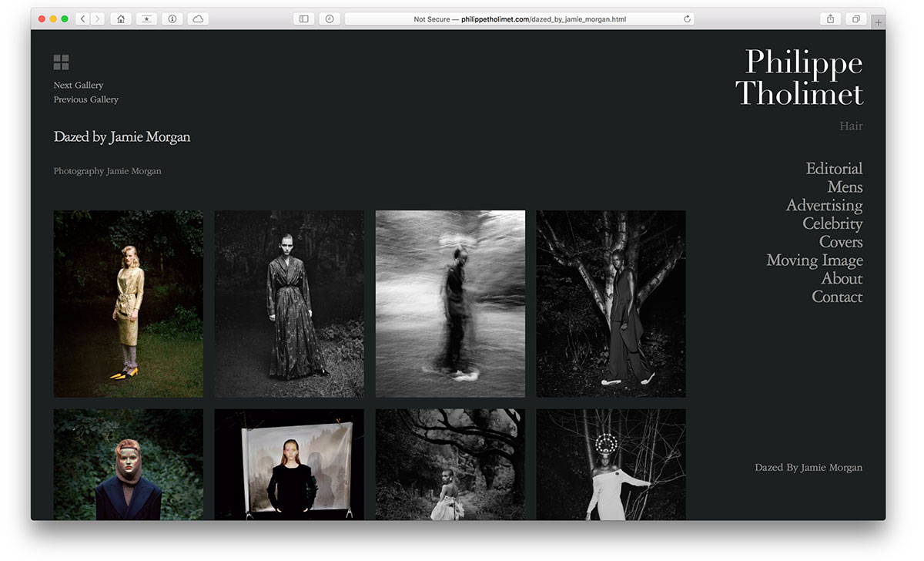
Task: Go to Next Gallery
Action: coord(79,85)
